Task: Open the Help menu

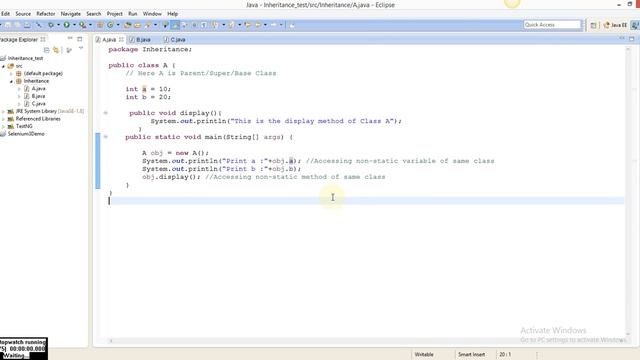Action: coord(173,13)
